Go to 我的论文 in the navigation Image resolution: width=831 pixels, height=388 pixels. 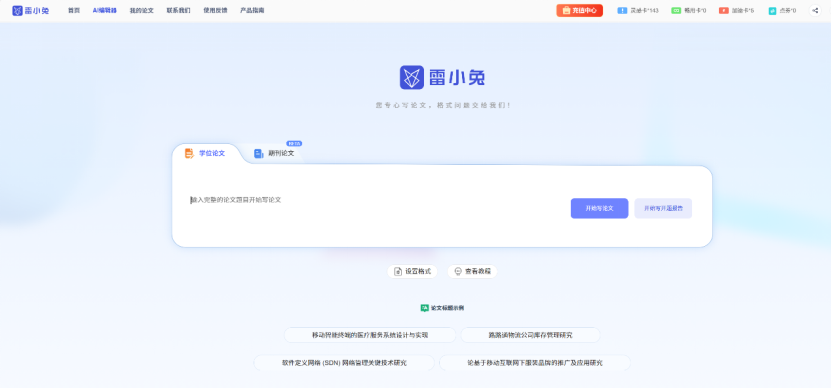pos(142,11)
